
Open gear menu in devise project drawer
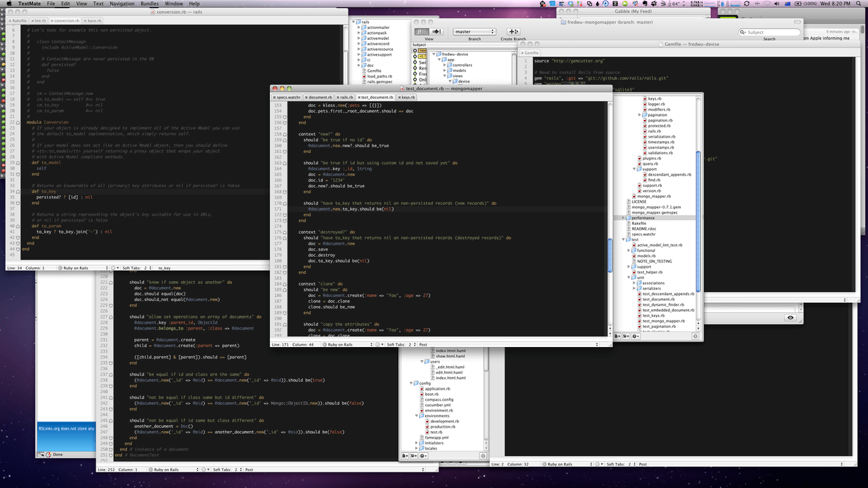pyautogui.click(x=423, y=455)
